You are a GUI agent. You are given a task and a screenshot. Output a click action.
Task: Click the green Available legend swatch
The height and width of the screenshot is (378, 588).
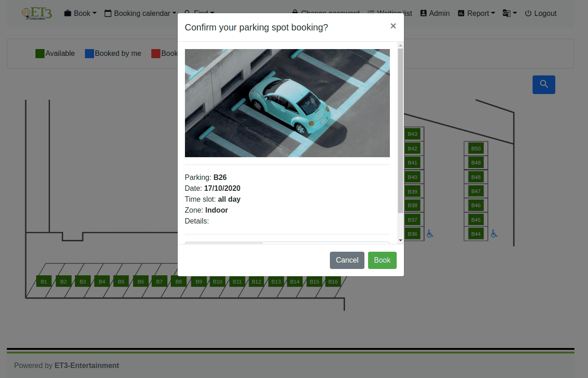pyautogui.click(x=40, y=54)
